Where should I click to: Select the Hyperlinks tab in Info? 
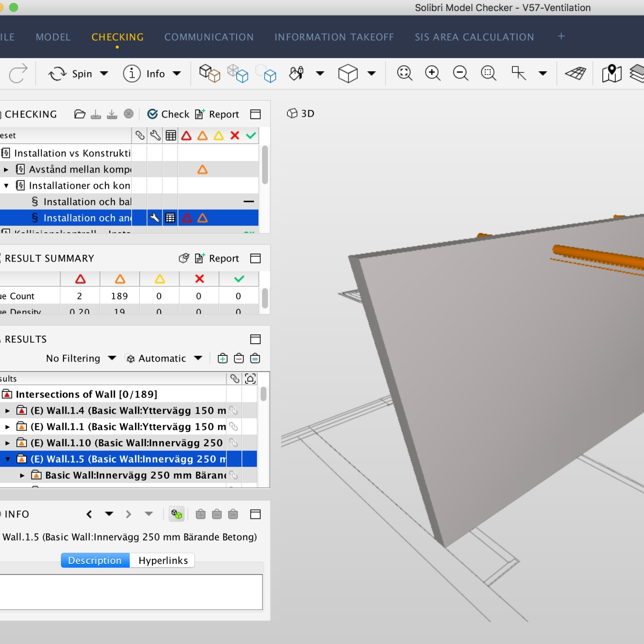163,560
